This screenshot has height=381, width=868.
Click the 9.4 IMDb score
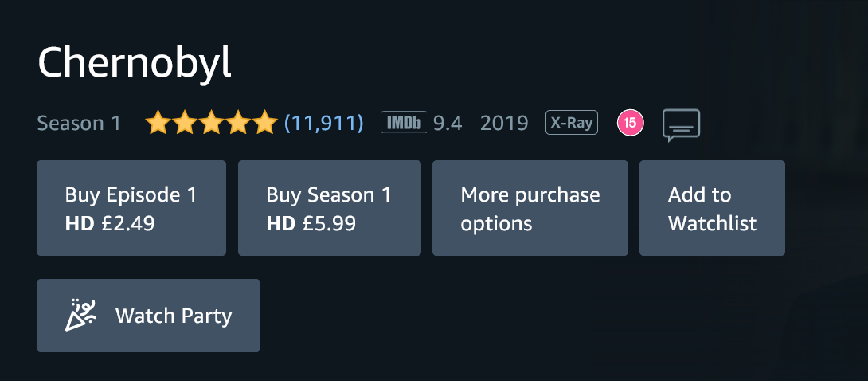(x=448, y=123)
